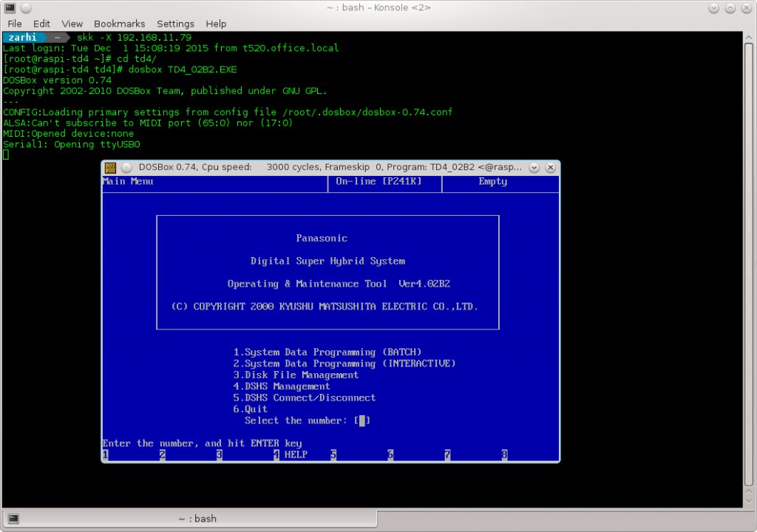Screen dimensions: 757x532
Task: Click '1.System Data Programming (BATCH)' option
Action: point(327,352)
